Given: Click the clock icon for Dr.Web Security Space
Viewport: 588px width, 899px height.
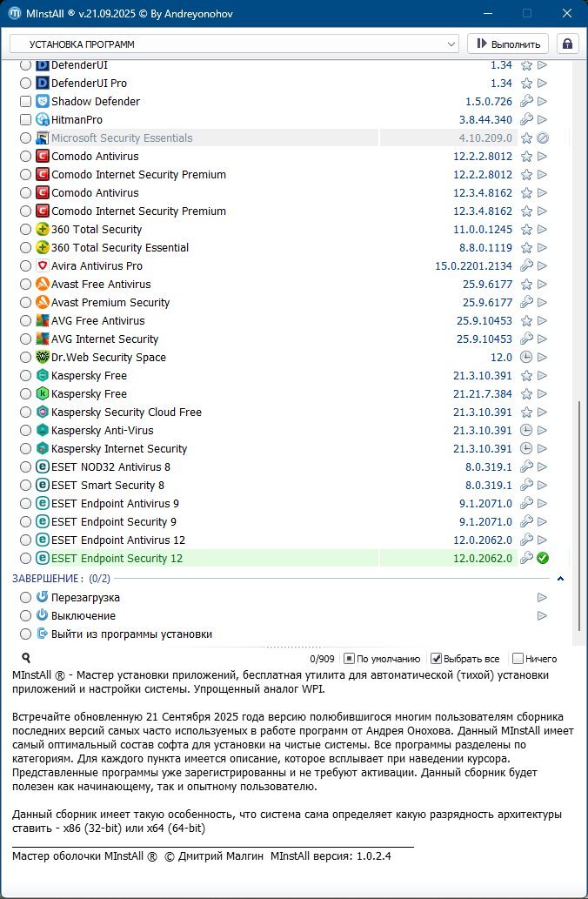Looking at the screenshot, I should pyautogui.click(x=526, y=358).
